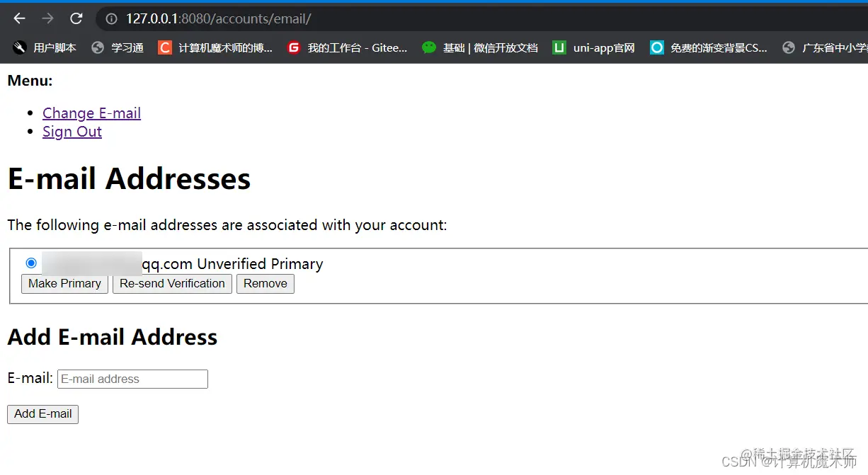Click the Menu: label
Image resolution: width=868 pixels, height=475 pixels.
pyautogui.click(x=30, y=81)
